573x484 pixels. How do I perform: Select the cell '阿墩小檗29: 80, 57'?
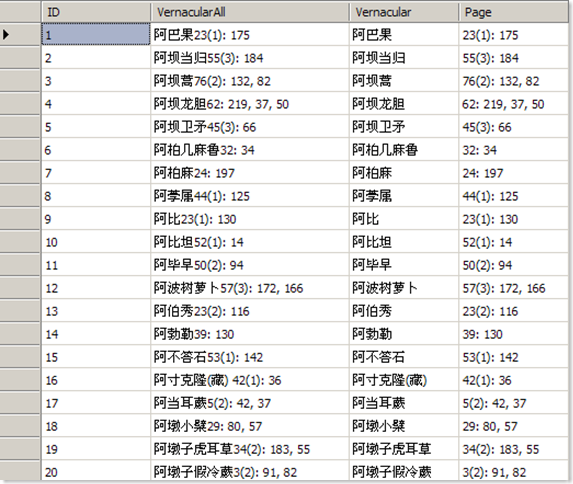(250, 426)
